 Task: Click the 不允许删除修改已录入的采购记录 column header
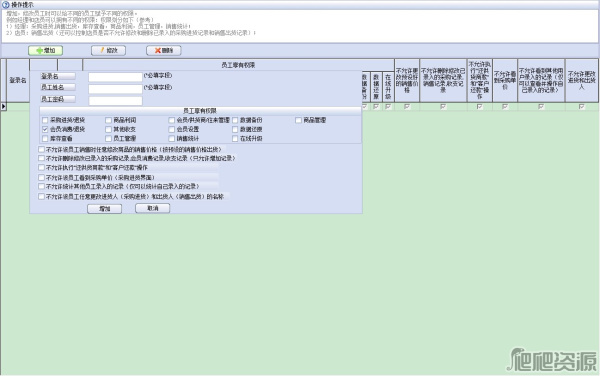[443, 80]
